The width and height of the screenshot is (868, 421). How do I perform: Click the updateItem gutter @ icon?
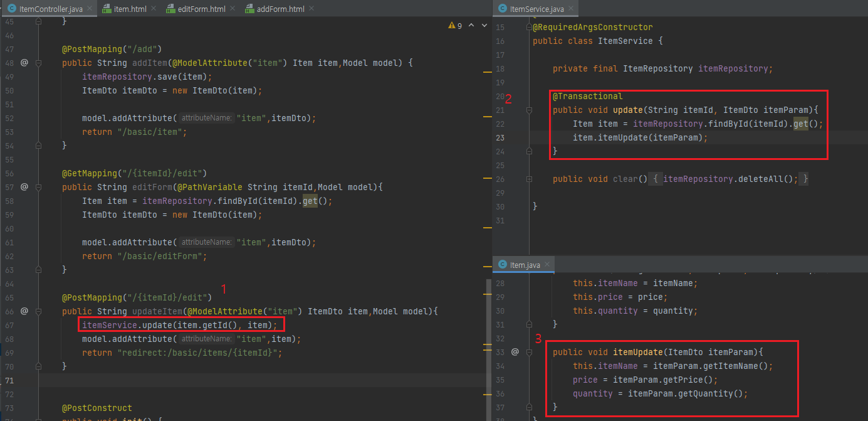click(x=24, y=311)
